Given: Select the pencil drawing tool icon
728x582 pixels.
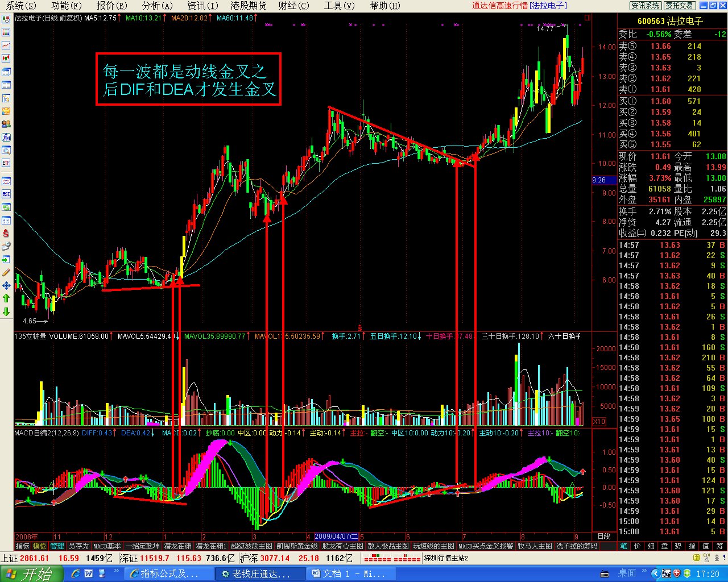Looking at the screenshot, I should tap(6, 273).
